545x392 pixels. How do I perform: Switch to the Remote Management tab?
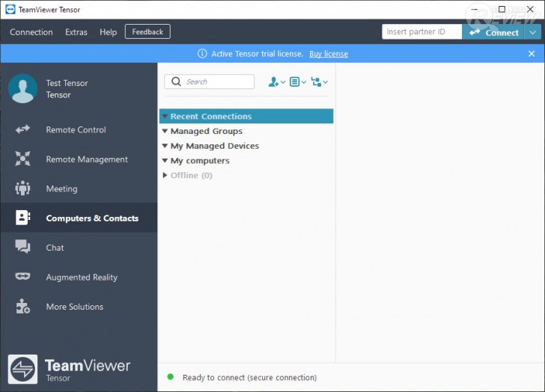pos(79,159)
